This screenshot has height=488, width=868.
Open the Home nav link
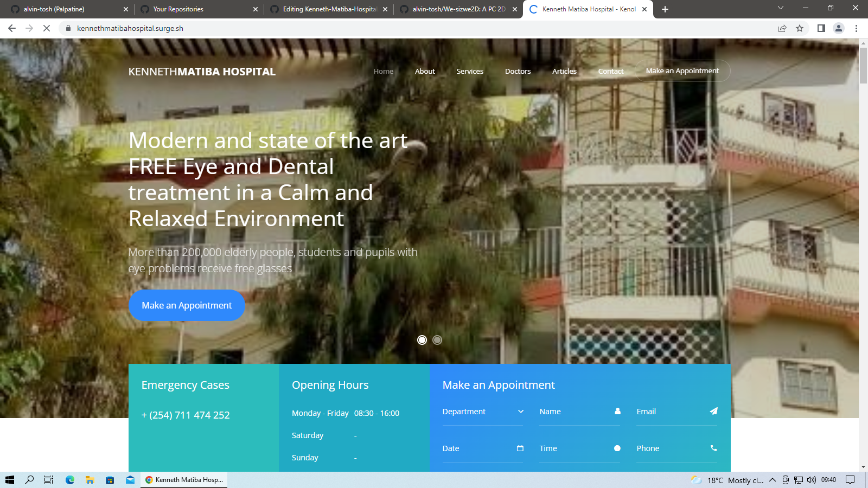(x=384, y=71)
